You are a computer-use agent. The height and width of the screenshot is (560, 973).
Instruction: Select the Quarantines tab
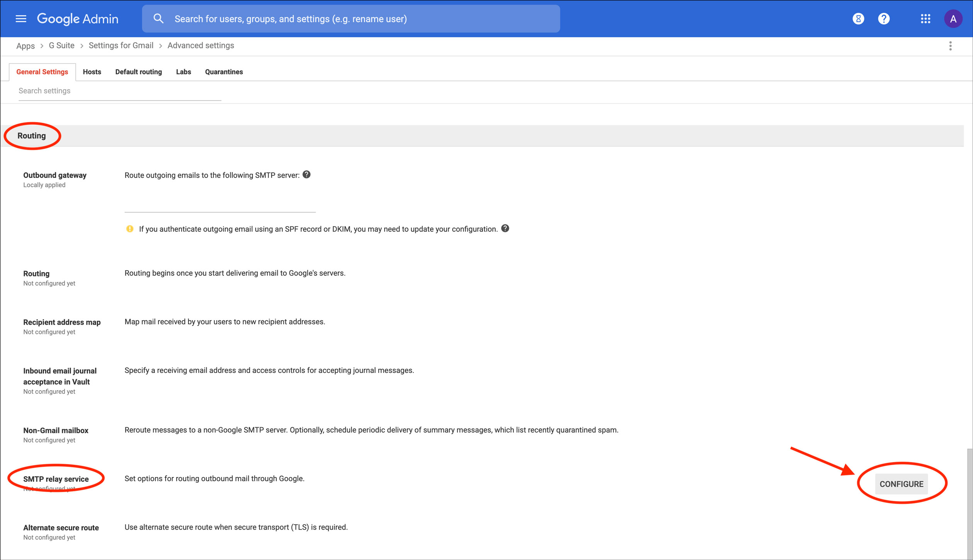click(224, 72)
